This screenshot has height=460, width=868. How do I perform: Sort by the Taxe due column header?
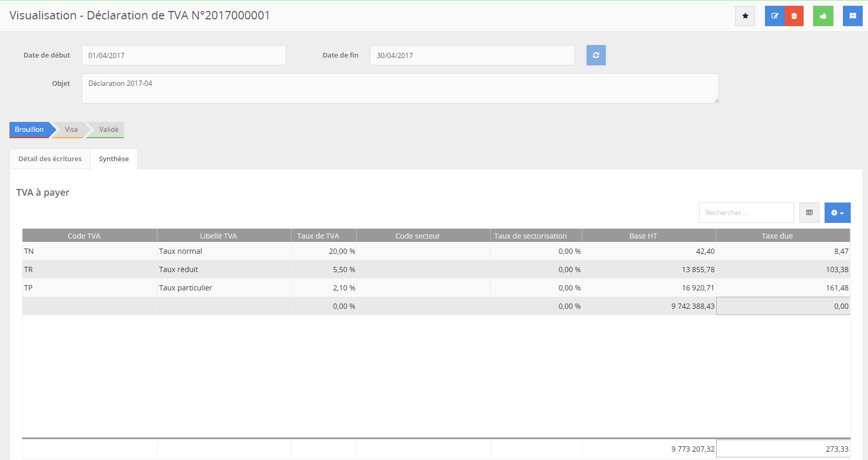coord(776,236)
